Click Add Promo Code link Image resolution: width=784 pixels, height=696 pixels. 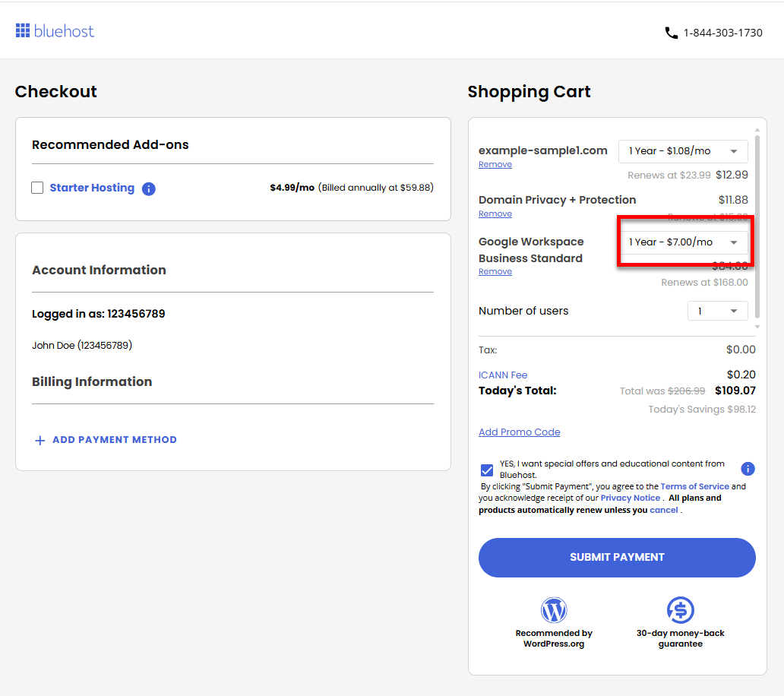(x=519, y=432)
